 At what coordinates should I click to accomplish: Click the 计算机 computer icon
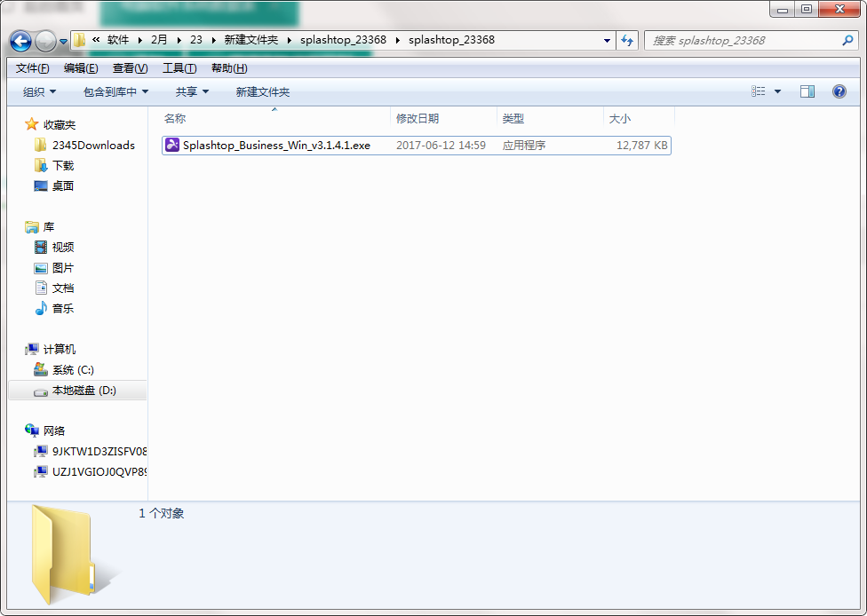[31, 349]
